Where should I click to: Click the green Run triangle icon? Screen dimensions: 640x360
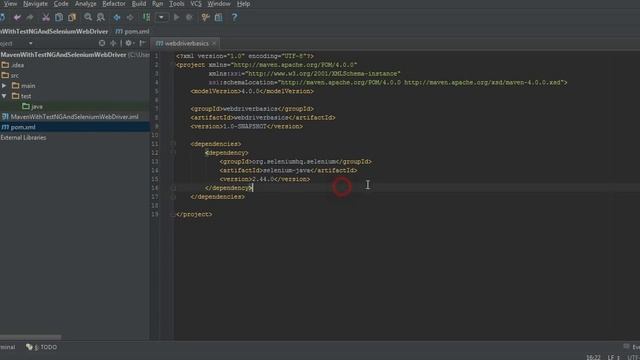(x=176, y=18)
